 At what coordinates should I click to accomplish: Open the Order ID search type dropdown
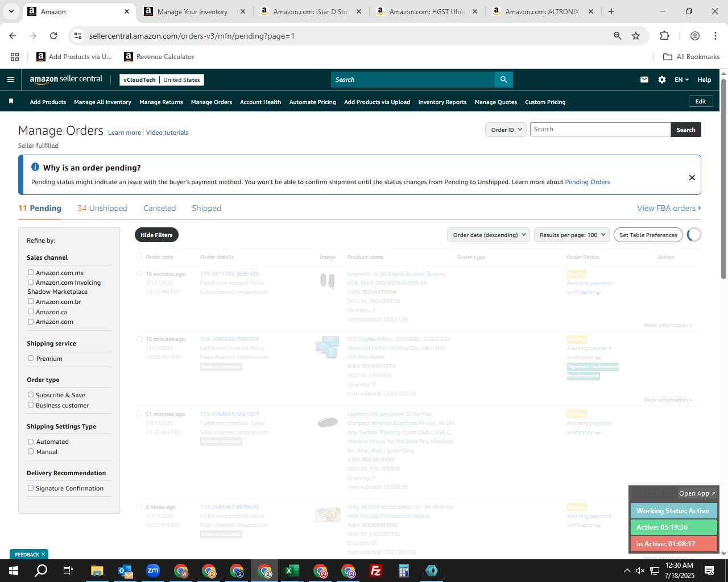tap(506, 130)
